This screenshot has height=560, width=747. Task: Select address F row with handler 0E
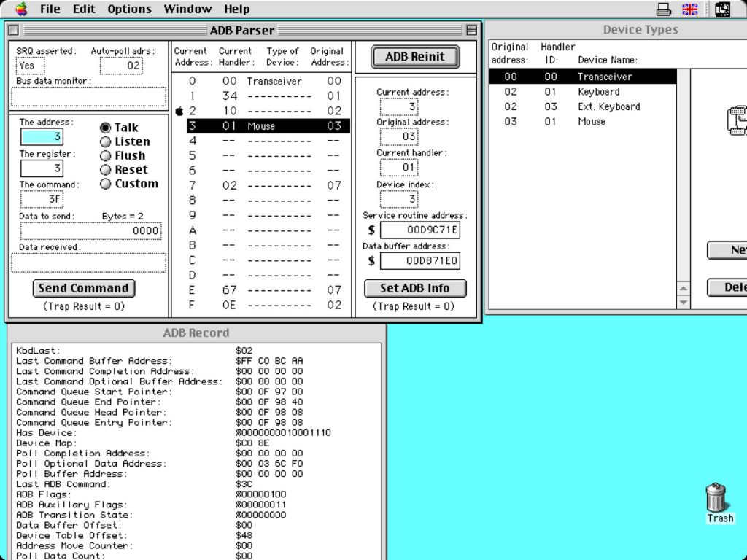(x=268, y=305)
